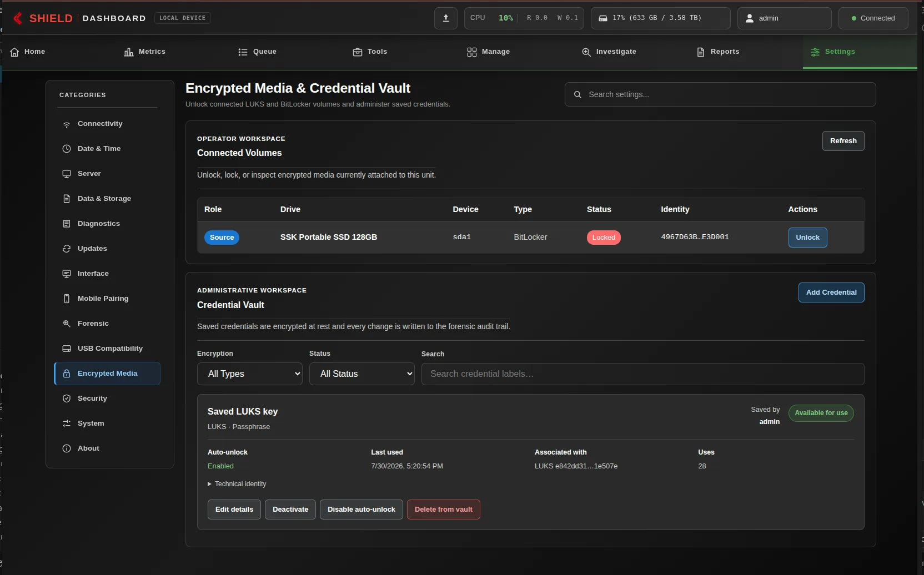
Task: Click the Home house icon
Action: point(14,52)
